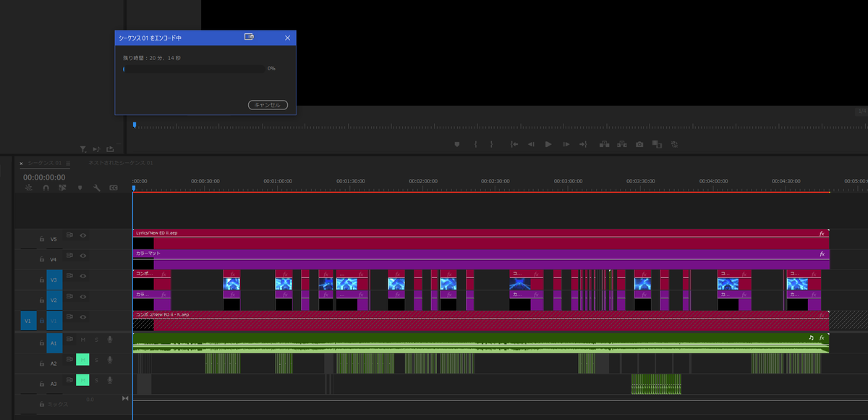Toggle the V2 track eye icon
The height and width of the screenshot is (420, 868).
pyautogui.click(x=83, y=296)
